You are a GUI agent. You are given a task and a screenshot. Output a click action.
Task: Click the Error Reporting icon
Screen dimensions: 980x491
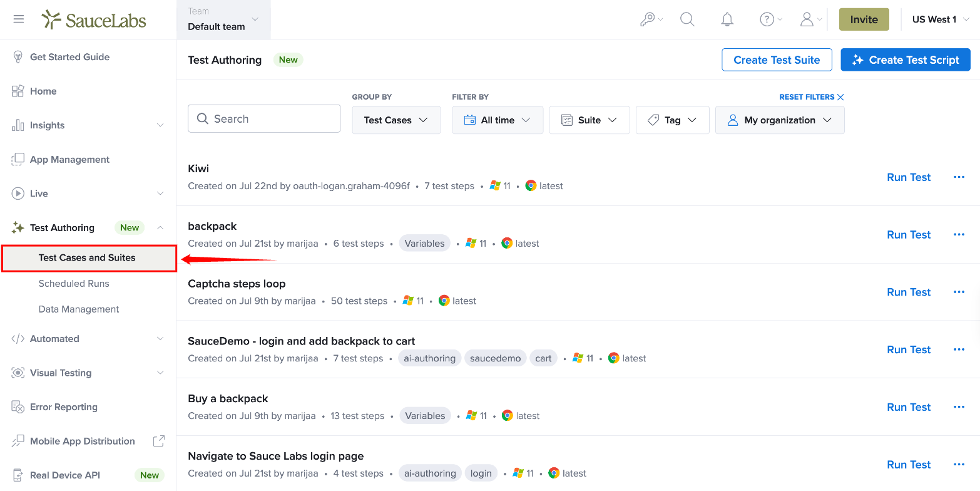tap(18, 407)
